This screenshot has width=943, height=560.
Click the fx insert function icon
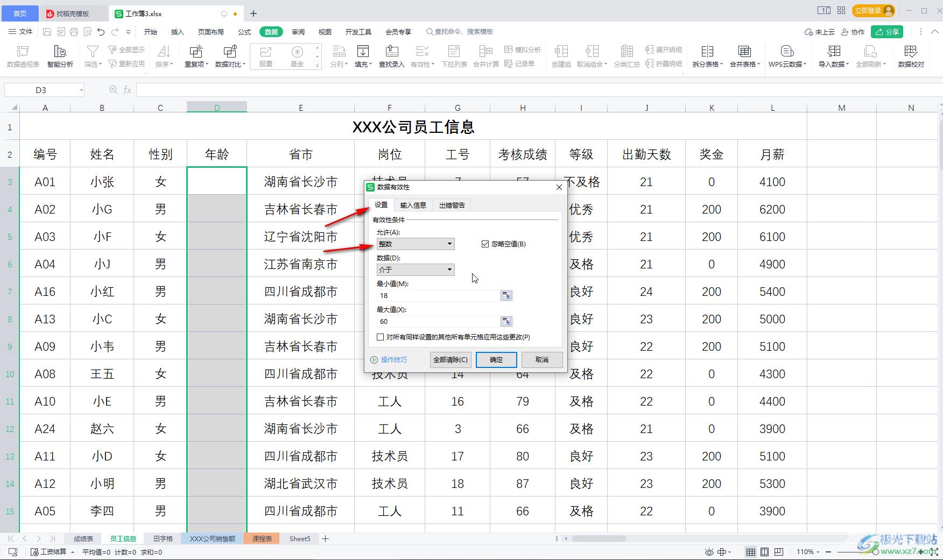[128, 90]
